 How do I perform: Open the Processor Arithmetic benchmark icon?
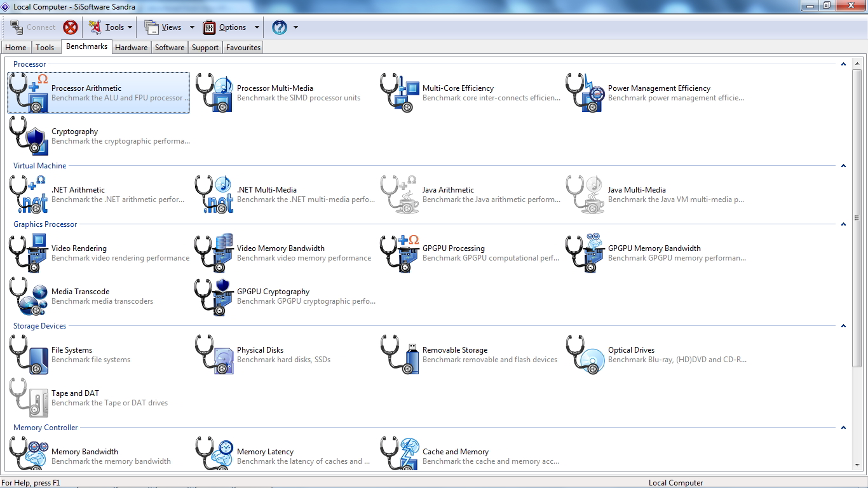click(29, 93)
